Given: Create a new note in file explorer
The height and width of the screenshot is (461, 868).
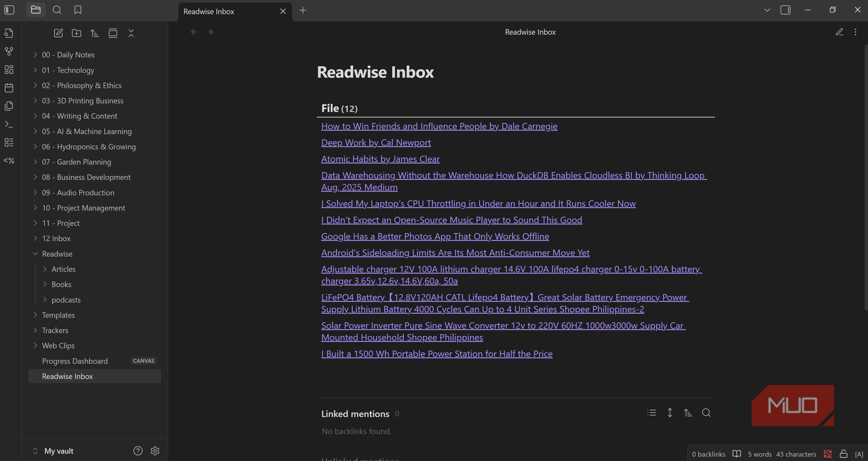Looking at the screenshot, I should click(x=58, y=33).
